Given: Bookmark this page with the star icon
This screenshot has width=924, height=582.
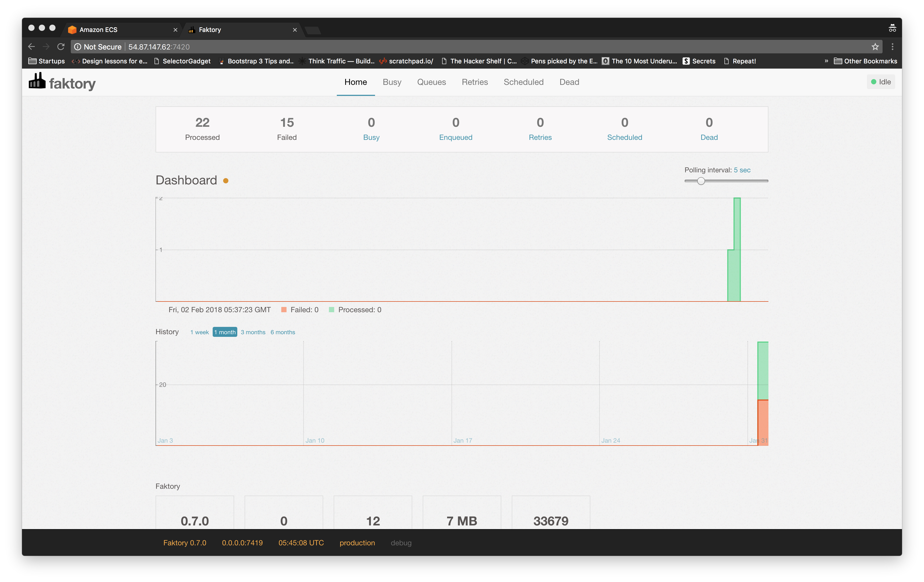Looking at the screenshot, I should coord(875,47).
